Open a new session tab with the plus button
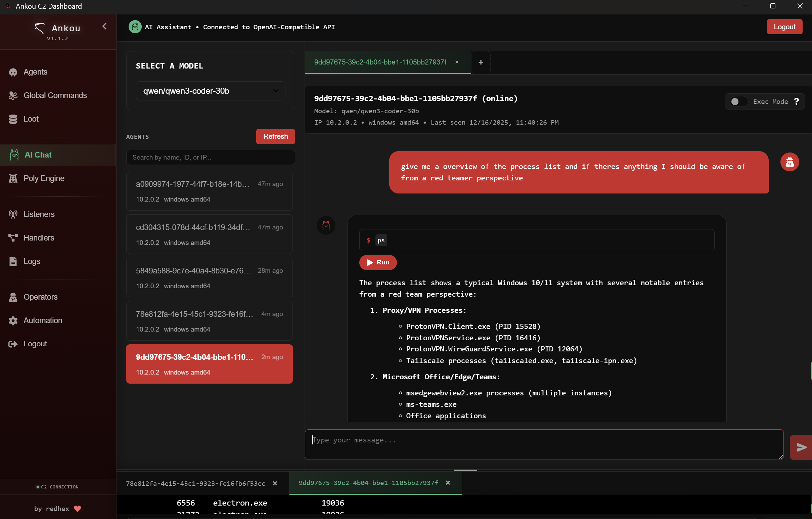The width and height of the screenshot is (812, 519). pos(480,62)
